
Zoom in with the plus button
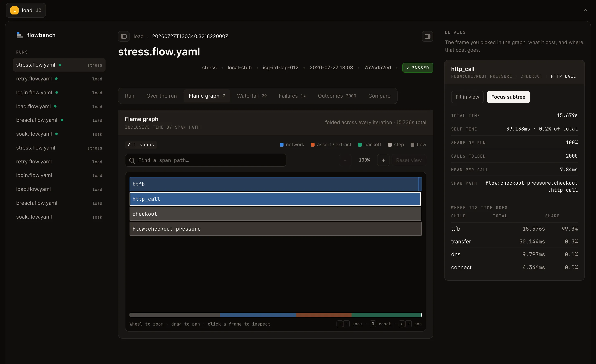click(x=383, y=160)
